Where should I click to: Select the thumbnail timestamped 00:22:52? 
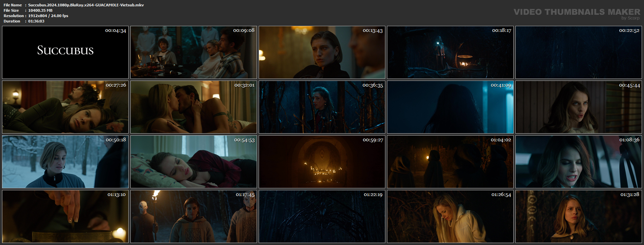pos(578,52)
